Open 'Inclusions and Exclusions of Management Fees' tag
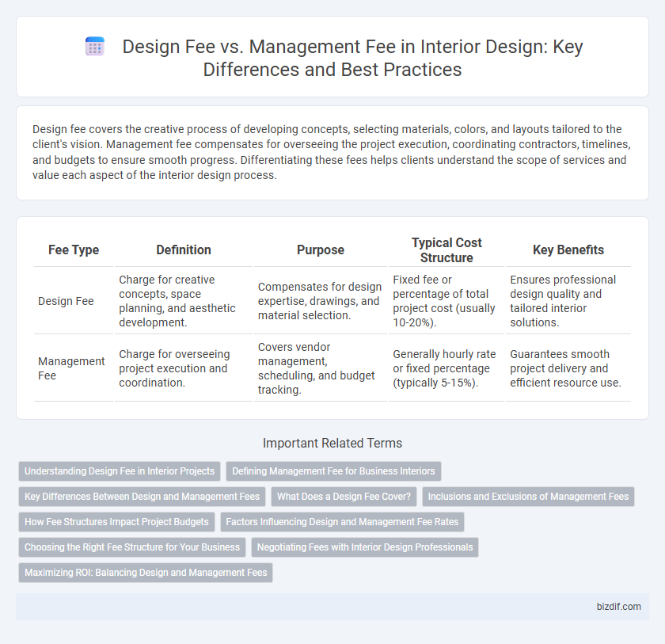The height and width of the screenshot is (644, 665). [x=528, y=497]
